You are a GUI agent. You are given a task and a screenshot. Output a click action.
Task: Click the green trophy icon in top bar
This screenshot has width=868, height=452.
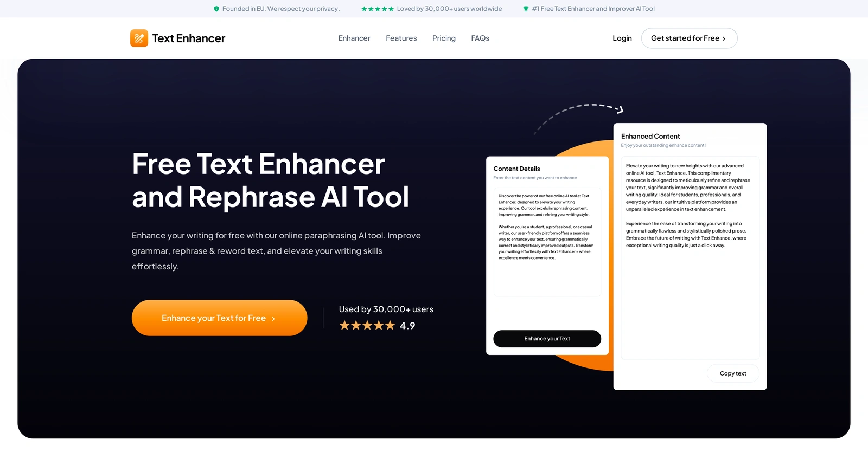point(526,9)
